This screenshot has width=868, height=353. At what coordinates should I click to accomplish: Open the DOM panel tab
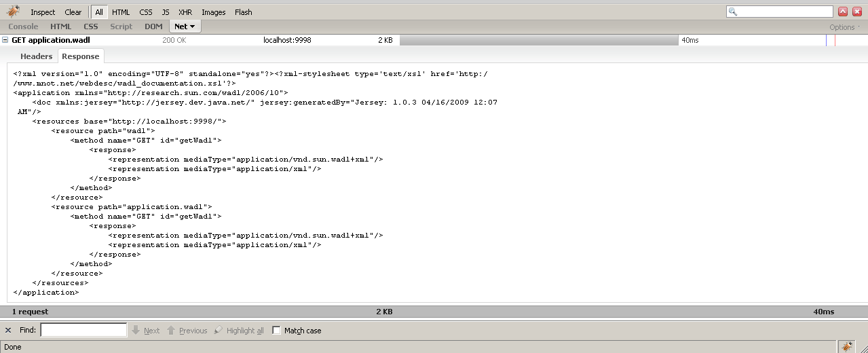point(153,26)
